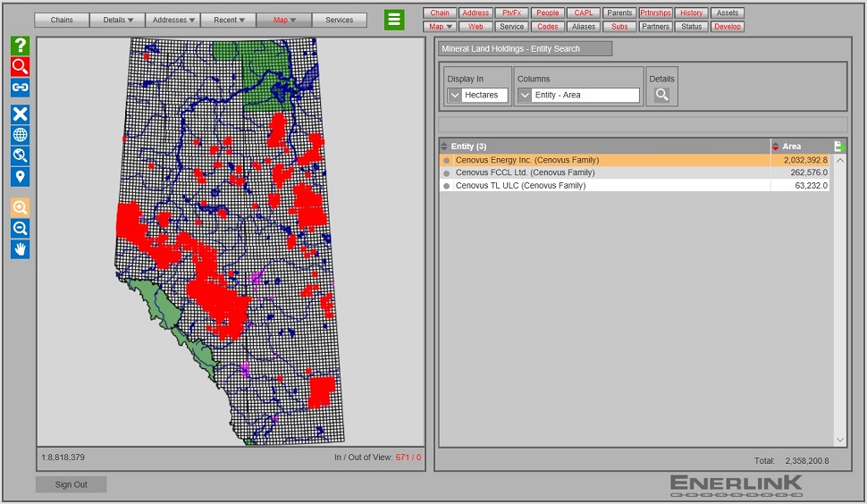Expand the red Map dropdown in main menu
Viewport: 867px width, 504px height.
[x=284, y=20]
